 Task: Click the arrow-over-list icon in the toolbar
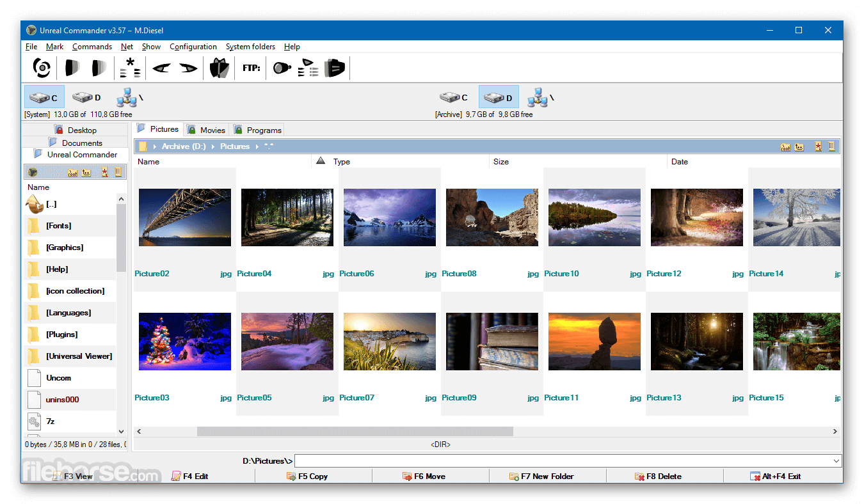pos(308,68)
